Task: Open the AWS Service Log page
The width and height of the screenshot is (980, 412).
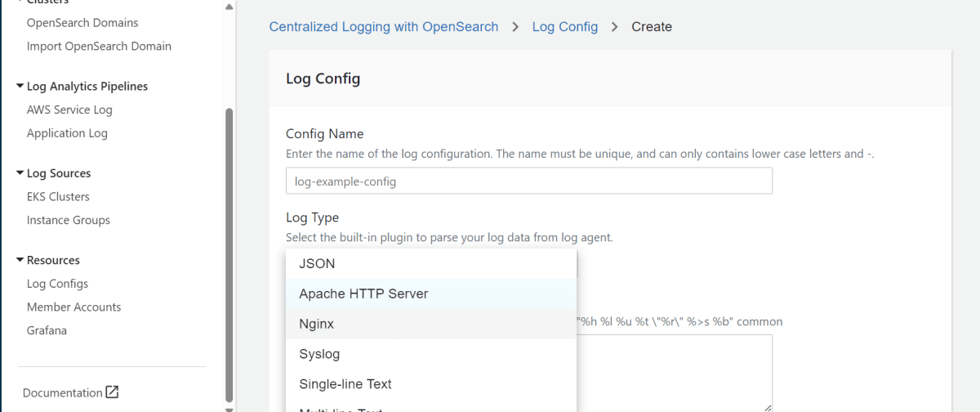Action: pyautogui.click(x=69, y=110)
